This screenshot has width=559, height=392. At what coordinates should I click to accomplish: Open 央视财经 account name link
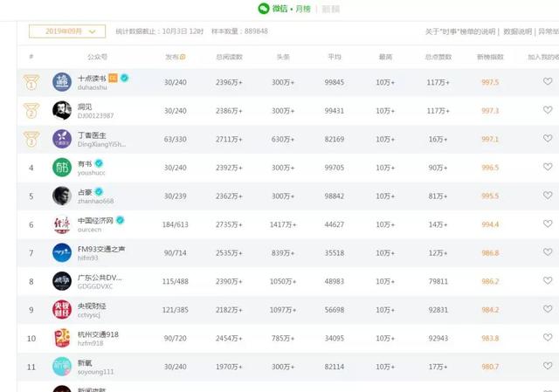point(92,306)
